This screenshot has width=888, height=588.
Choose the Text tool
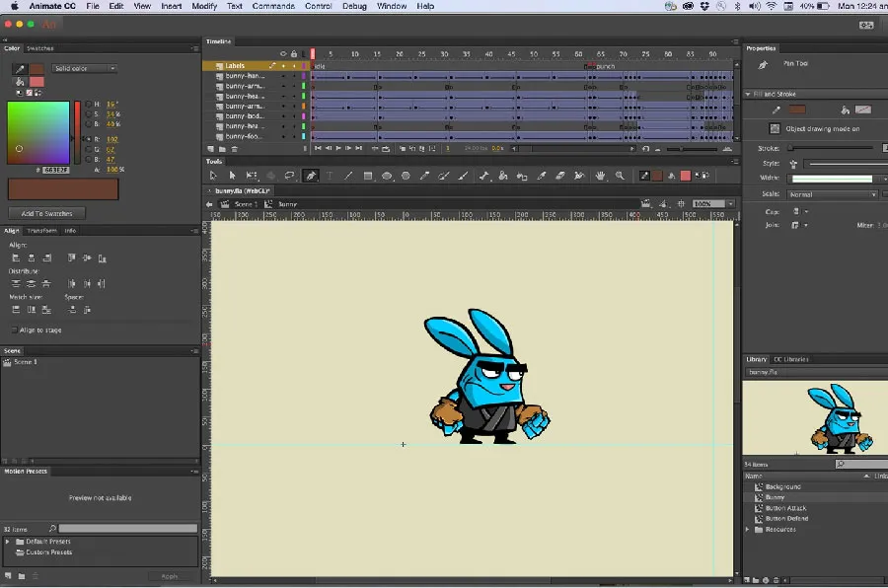(328, 175)
